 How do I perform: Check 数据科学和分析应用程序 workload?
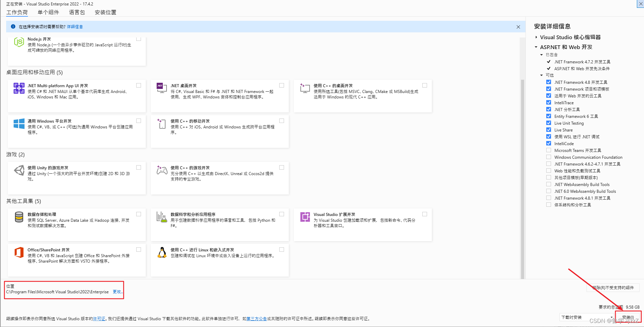pos(282,214)
